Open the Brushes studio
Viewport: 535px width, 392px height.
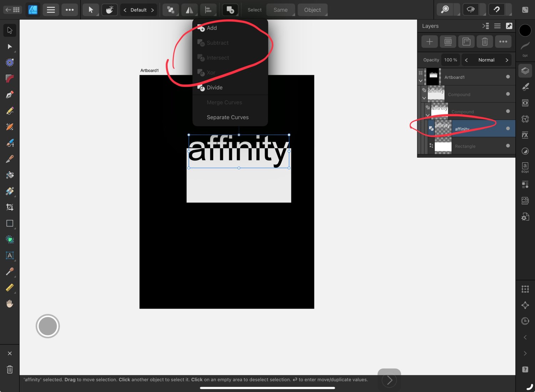(x=525, y=87)
